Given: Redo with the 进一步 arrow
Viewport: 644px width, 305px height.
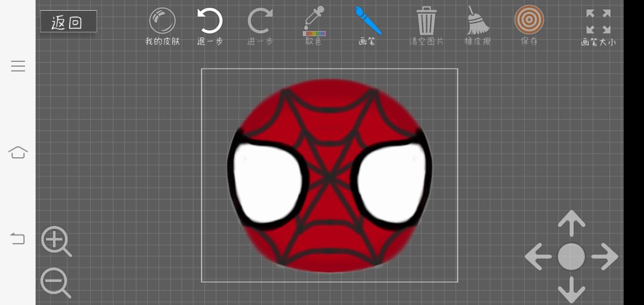Looking at the screenshot, I should click(x=260, y=21).
